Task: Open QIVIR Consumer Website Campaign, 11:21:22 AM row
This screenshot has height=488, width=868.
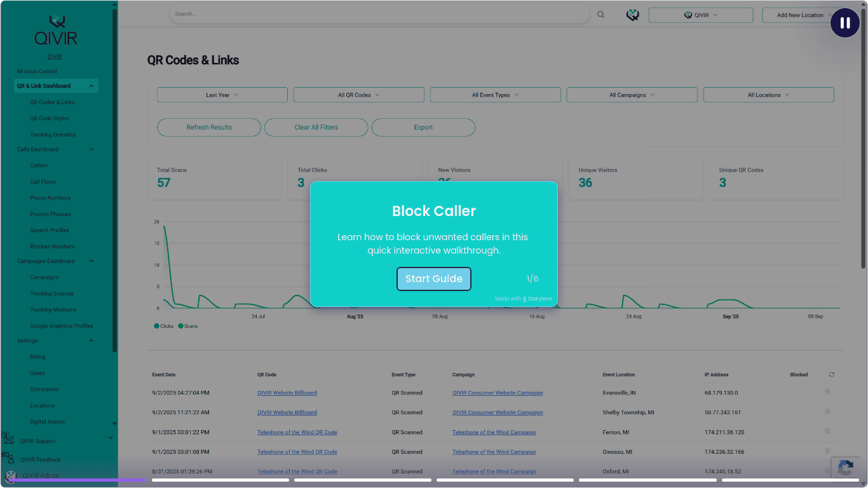Action: [x=498, y=412]
